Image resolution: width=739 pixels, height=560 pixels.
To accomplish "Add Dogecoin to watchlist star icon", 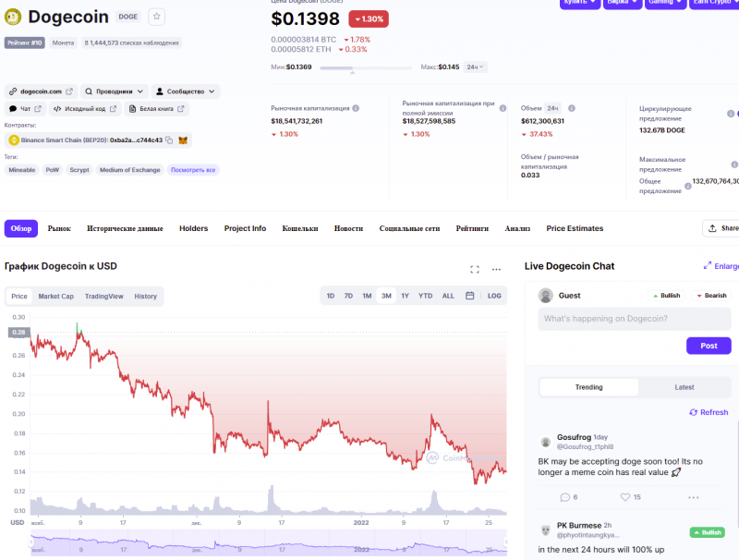I will tap(156, 17).
